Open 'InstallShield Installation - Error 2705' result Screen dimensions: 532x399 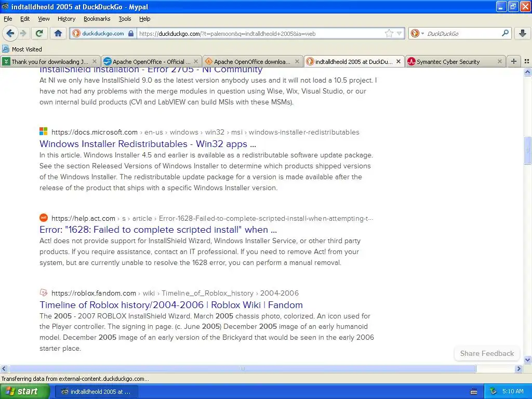151,69
